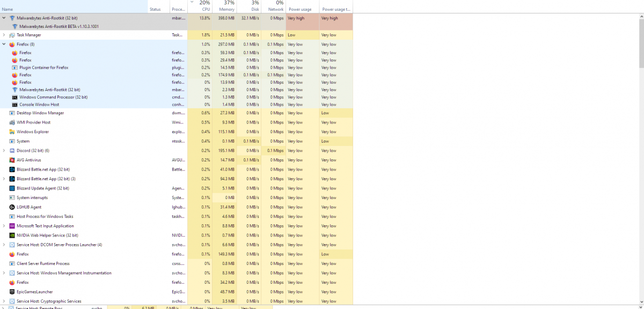Click the Console Window Host icon
Image resolution: width=644 pixels, height=309 pixels.
click(x=14, y=105)
